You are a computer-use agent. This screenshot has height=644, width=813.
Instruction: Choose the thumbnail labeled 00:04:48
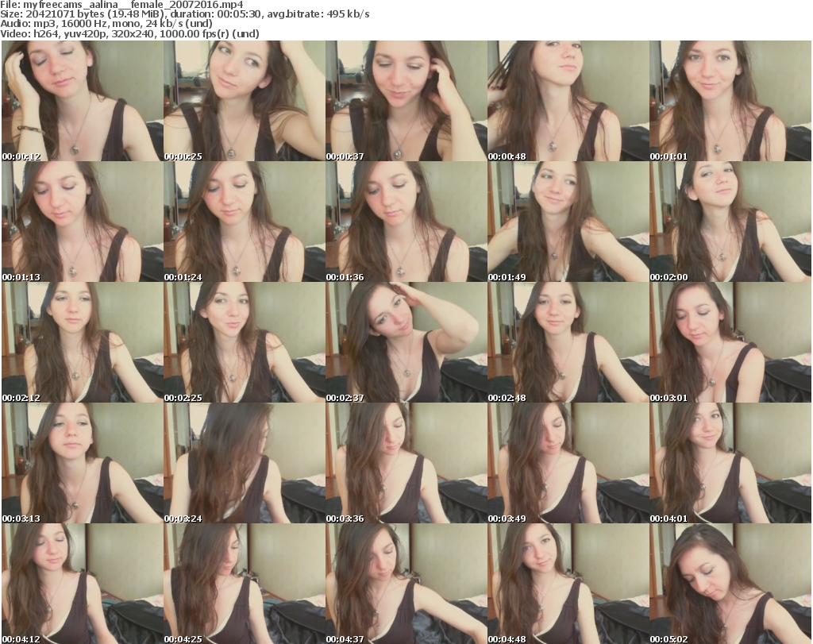point(568,584)
